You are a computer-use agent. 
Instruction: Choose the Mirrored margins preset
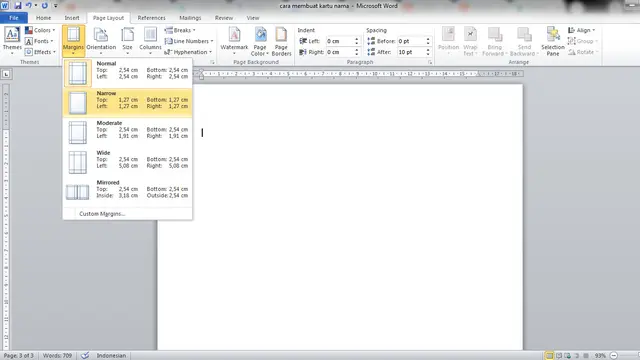tap(127, 192)
